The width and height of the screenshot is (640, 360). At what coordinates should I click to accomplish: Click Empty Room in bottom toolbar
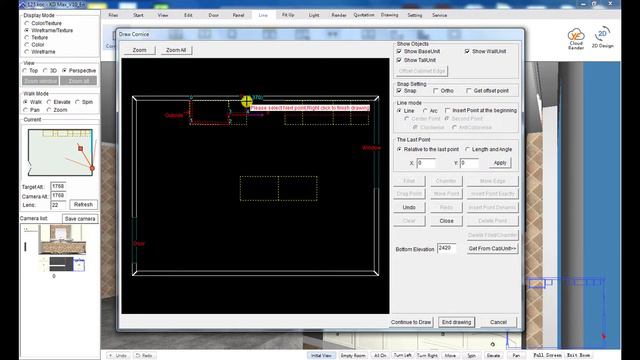(353, 356)
